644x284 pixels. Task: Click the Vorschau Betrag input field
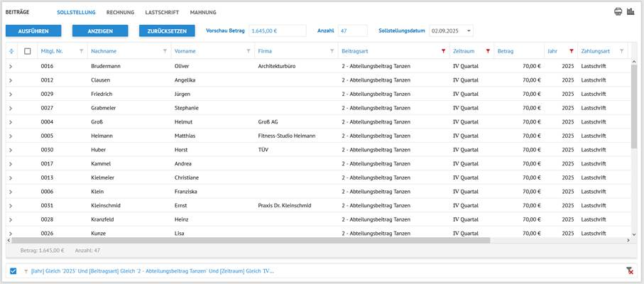277,31
